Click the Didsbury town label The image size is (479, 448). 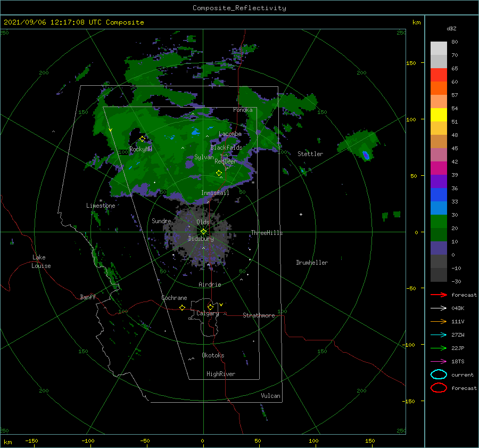201,239
